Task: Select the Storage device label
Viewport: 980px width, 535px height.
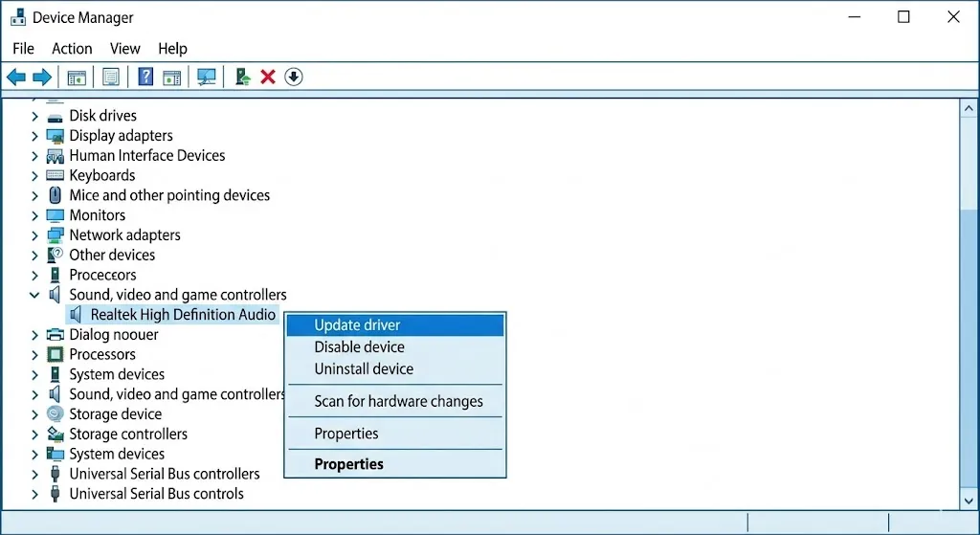Action: tap(115, 413)
